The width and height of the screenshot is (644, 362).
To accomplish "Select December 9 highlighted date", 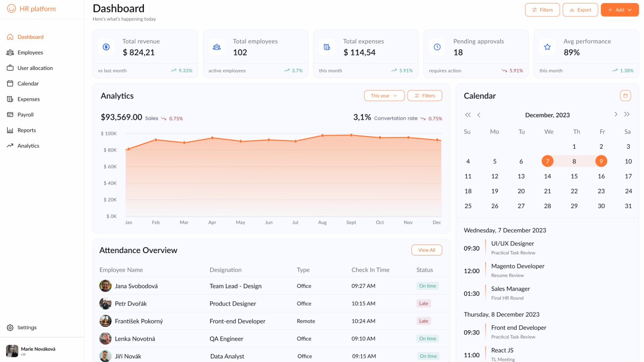I will [601, 161].
